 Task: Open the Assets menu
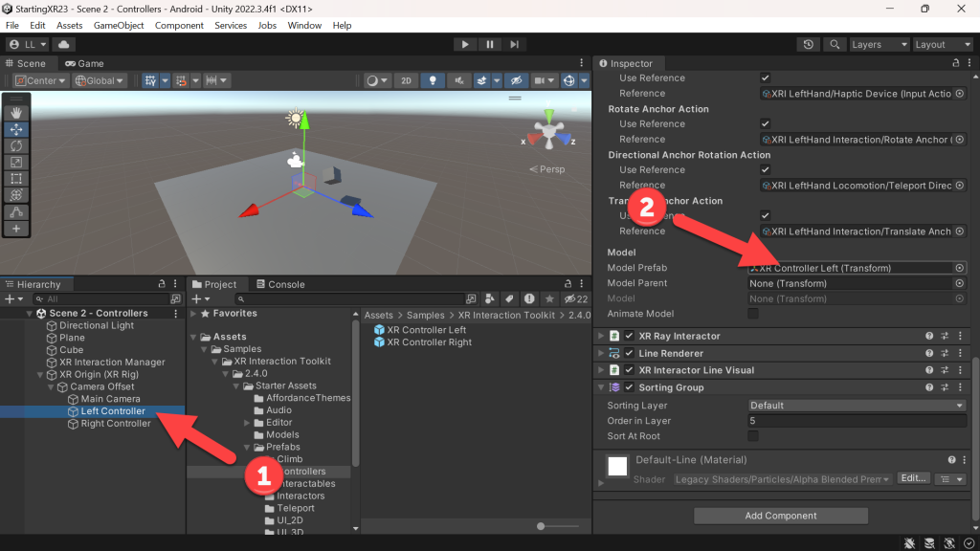[x=69, y=26]
